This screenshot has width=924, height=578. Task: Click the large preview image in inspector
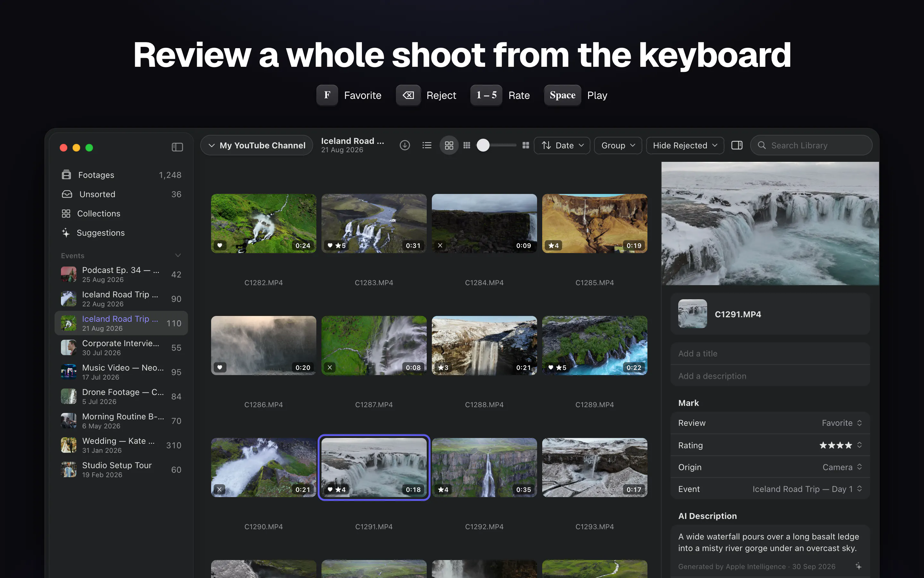pos(770,223)
